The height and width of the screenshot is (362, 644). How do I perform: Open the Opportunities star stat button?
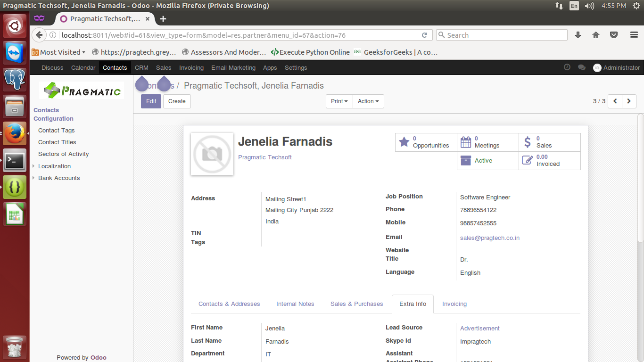coord(426,142)
